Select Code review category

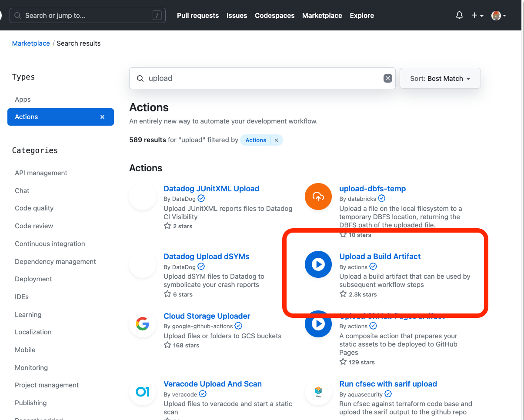[x=34, y=226]
